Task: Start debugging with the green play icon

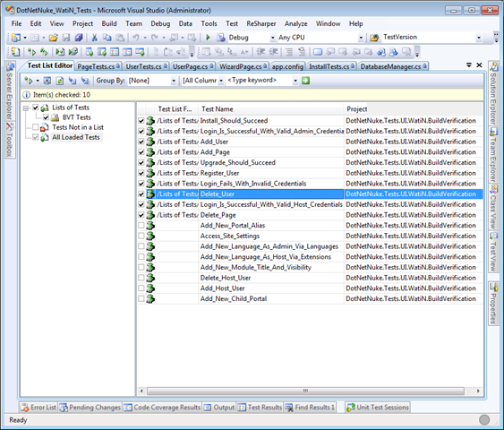Action: [208, 38]
